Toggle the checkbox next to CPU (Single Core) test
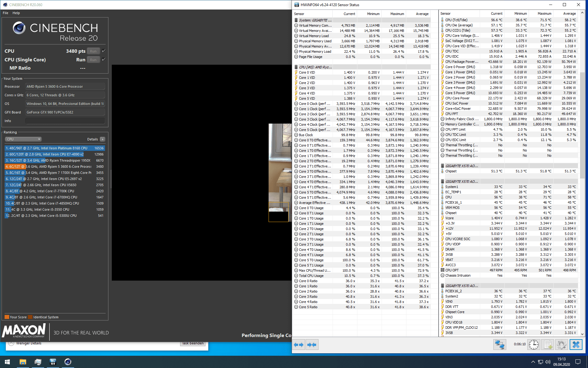Screen dimensions: 588x368 pyautogui.click(x=104, y=59)
